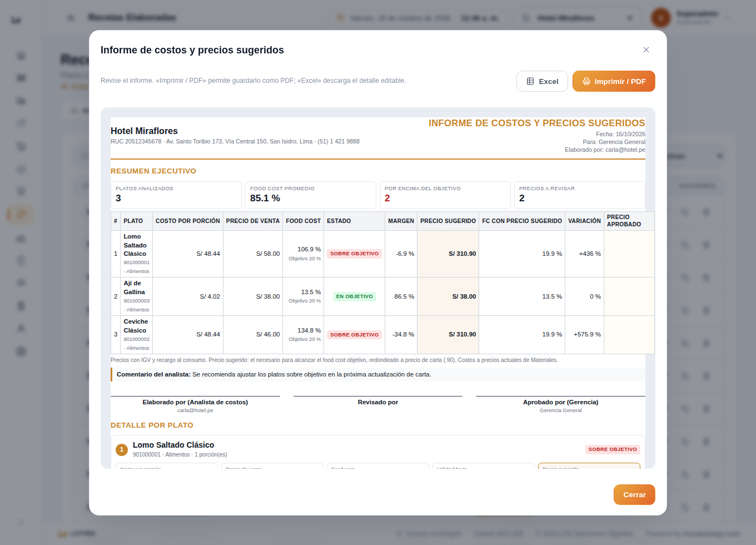Click the POR ENCIMA DEL OBJETIVO card
Screen dimensions: 756x545
click(445, 195)
